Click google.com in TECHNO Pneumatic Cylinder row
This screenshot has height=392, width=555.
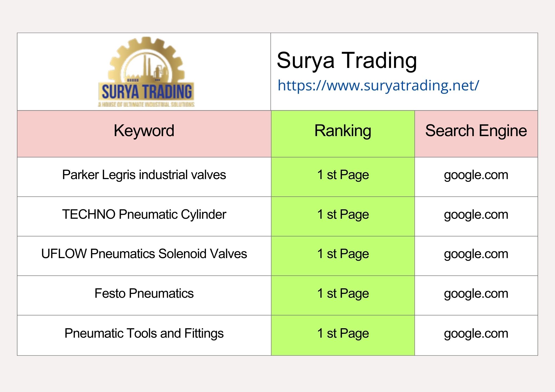476,215
